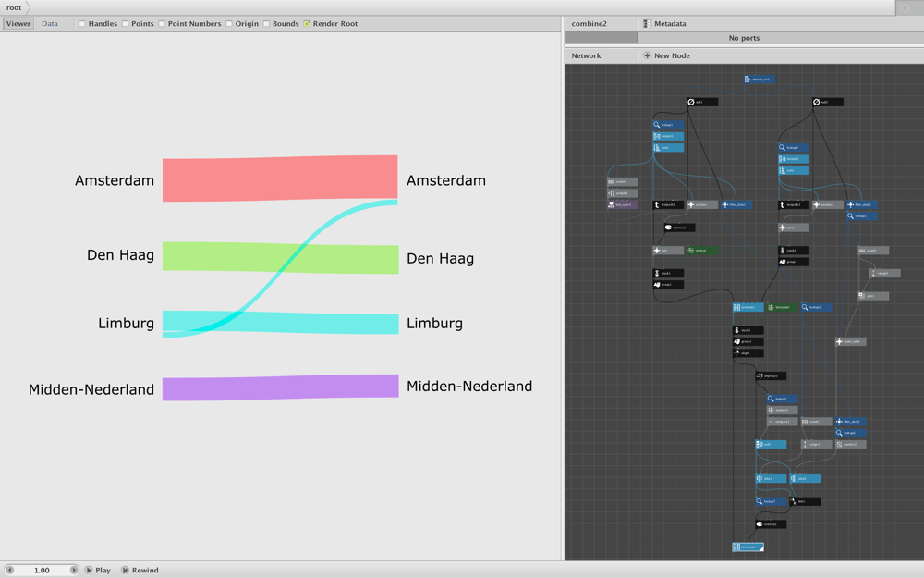Select the sample1 node

pos(622,193)
